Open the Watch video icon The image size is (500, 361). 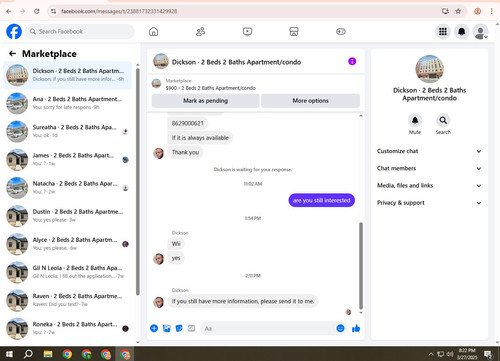[x=247, y=32]
